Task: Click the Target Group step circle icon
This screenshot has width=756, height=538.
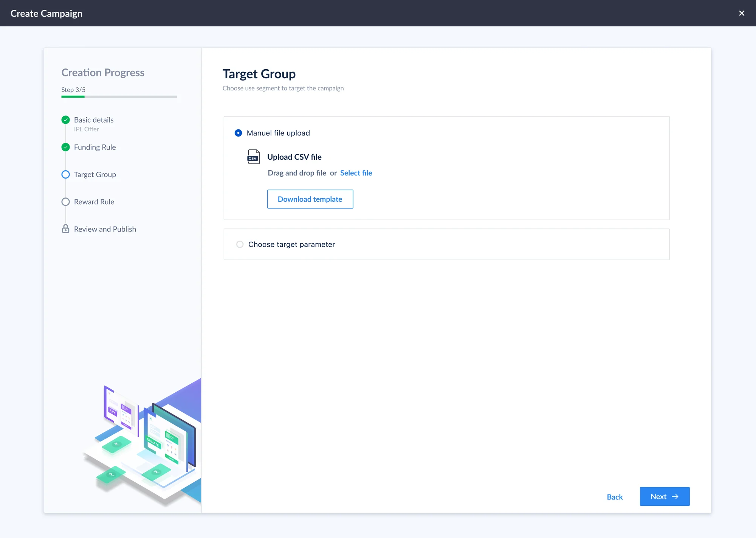Action: [65, 174]
